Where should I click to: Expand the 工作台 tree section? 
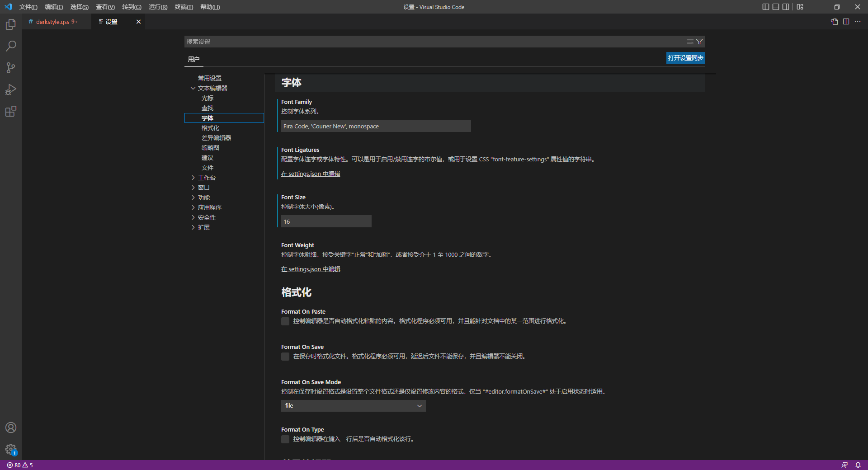click(193, 178)
